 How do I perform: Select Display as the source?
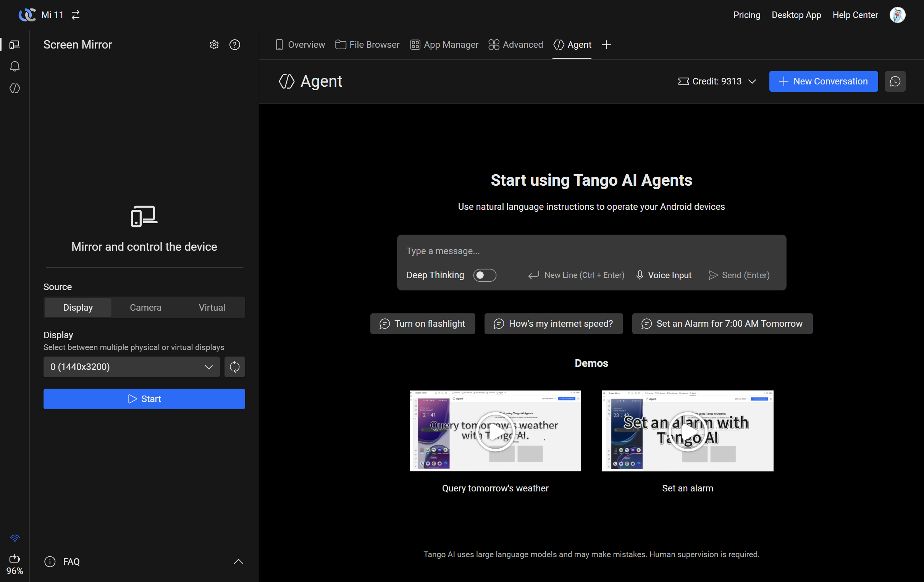[x=78, y=307]
